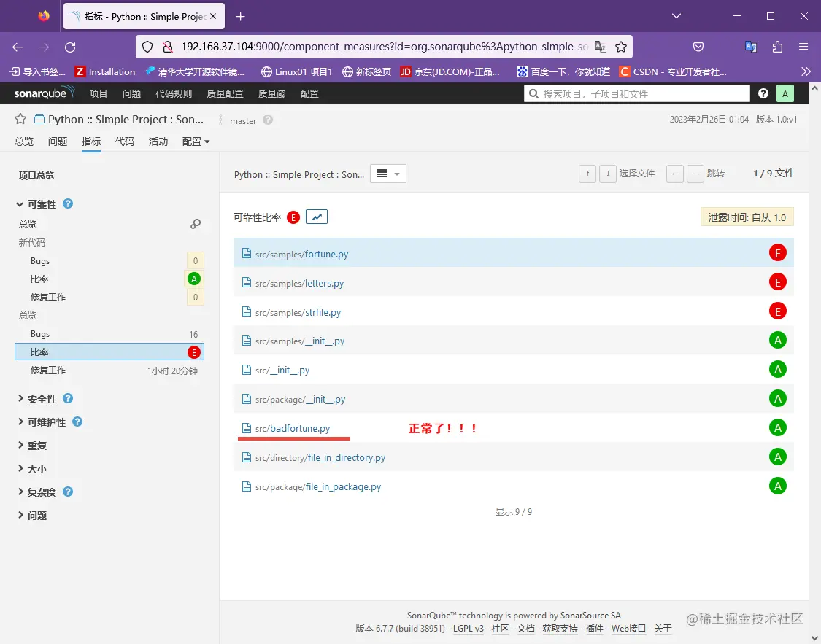Reload the page with the refresh icon
Screen dimensions: 821x644
point(70,47)
